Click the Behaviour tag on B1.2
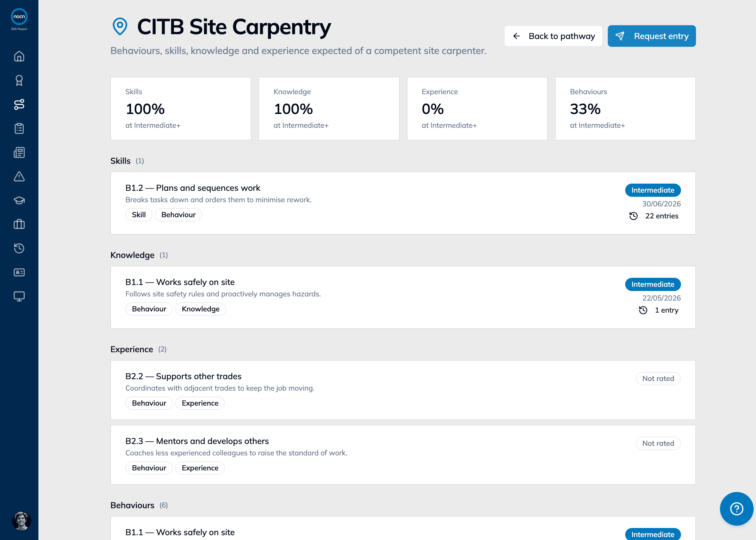Image resolution: width=756 pixels, height=540 pixels. [x=178, y=214]
